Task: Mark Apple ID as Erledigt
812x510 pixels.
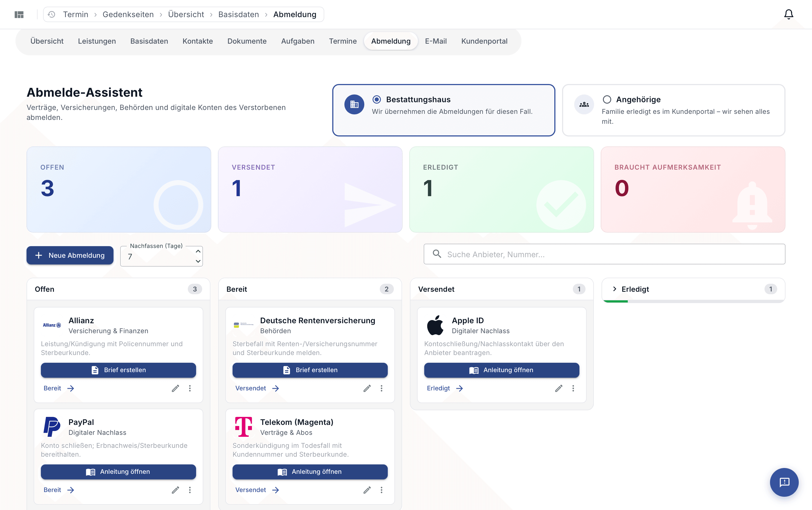Action: tap(445, 388)
